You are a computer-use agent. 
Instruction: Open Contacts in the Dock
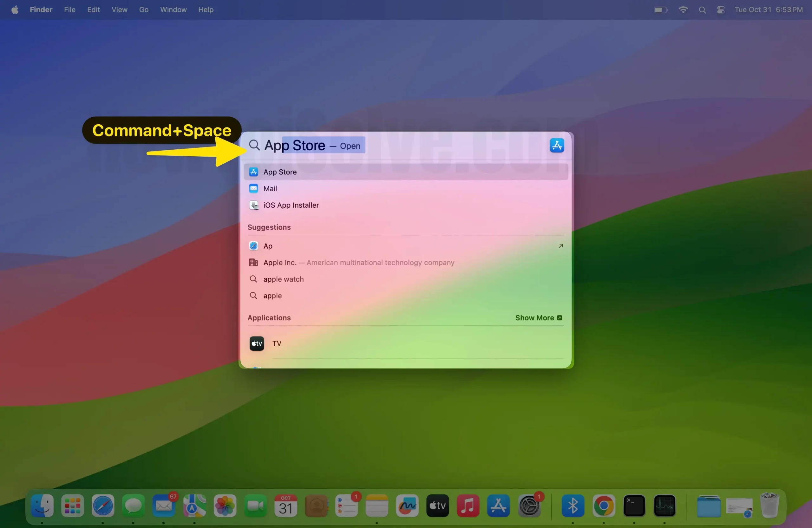pos(316,505)
